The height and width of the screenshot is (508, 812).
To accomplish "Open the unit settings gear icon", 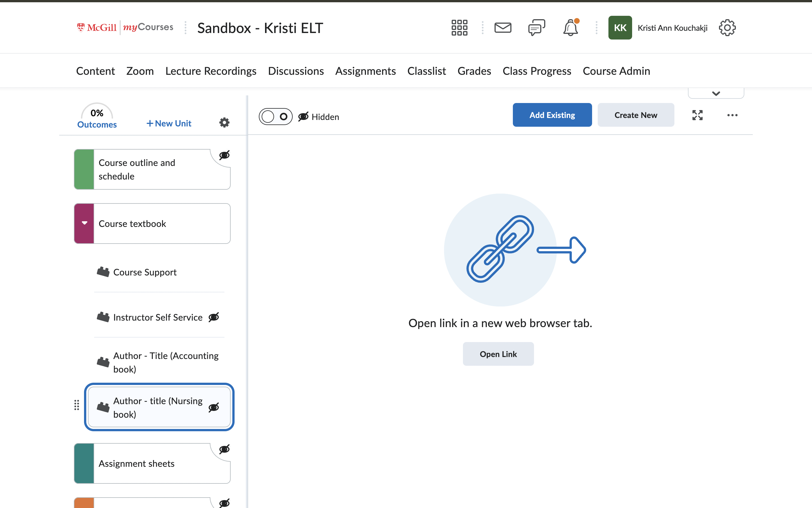I will pos(224,123).
